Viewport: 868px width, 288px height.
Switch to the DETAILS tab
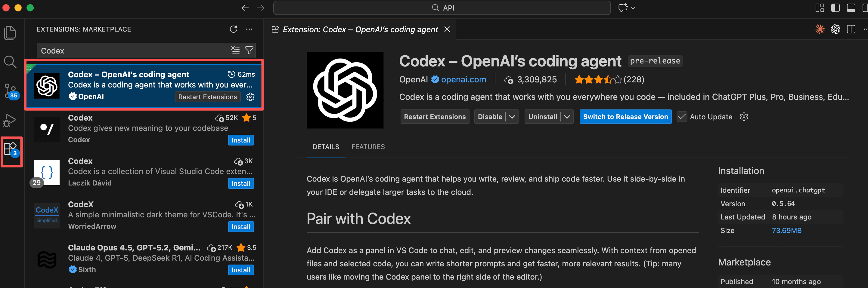tap(326, 147)
